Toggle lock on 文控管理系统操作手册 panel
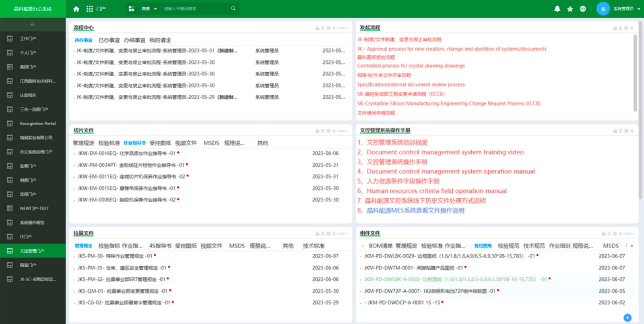 click(615, 131)
